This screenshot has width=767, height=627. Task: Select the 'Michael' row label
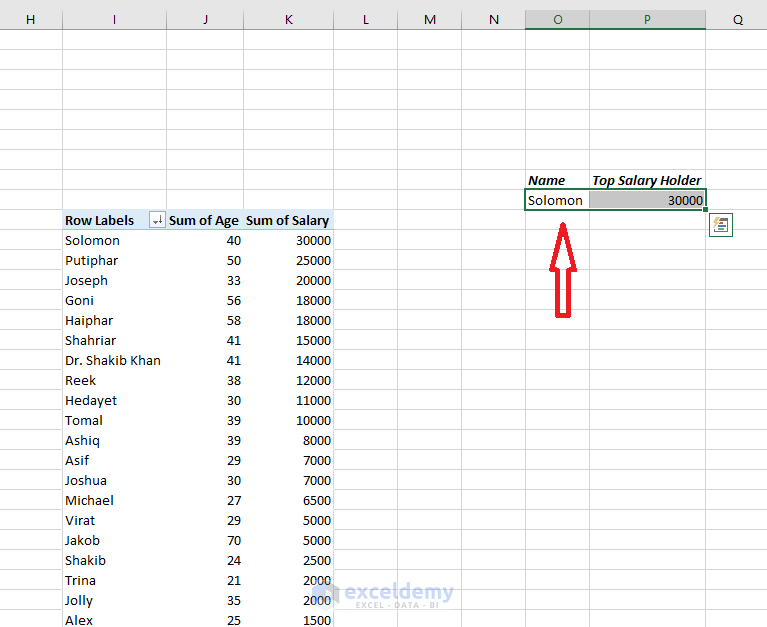pyautogui.click(x=114, y=500)
